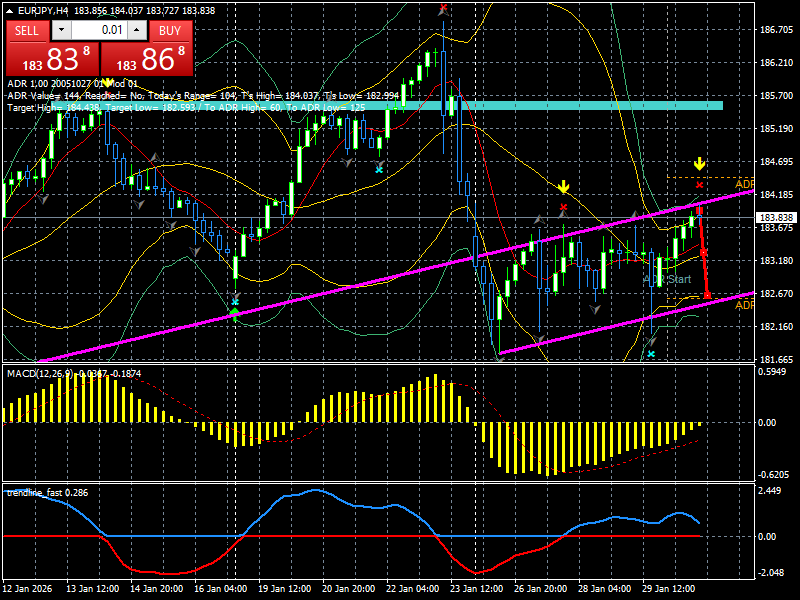Select the red X above the highest candle
800x600 pixels.
pos(443,7)
